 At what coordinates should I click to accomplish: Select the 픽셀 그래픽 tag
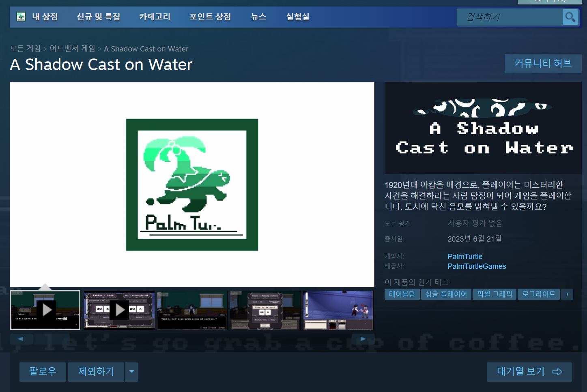click(x=495, y=294)
